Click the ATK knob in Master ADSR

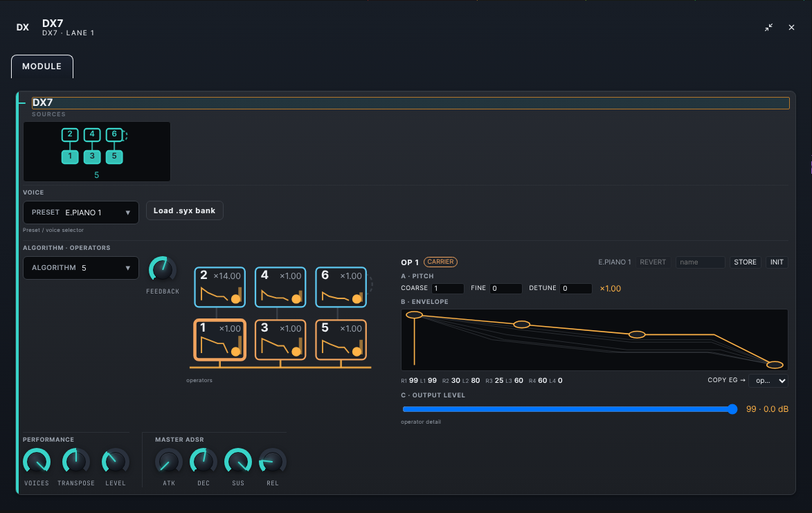click(169, 462)
